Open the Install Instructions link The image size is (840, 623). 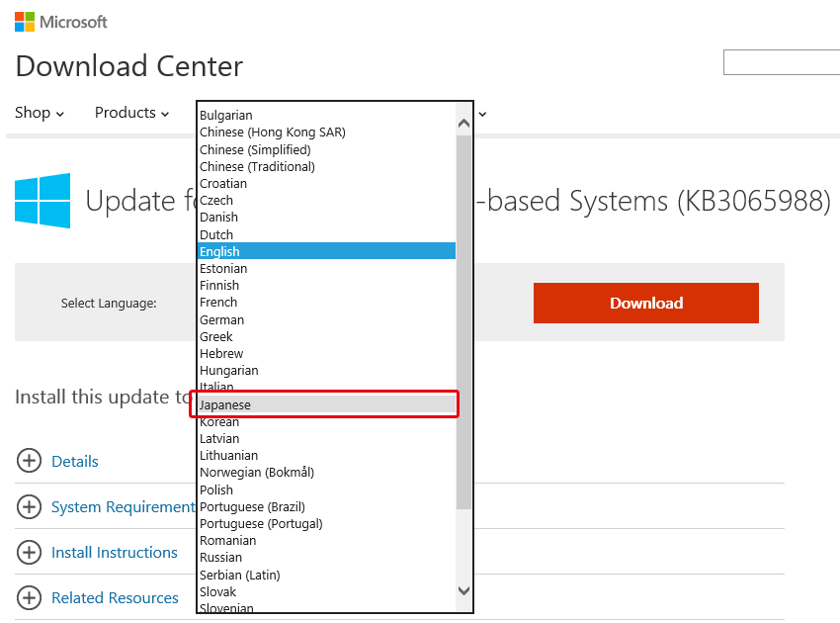click(x=114, y=552)
